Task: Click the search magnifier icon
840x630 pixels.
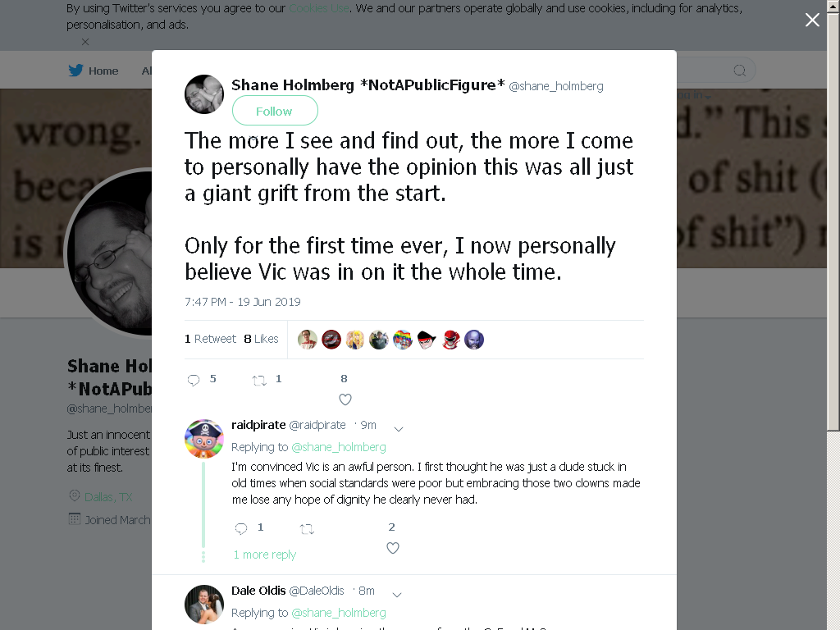Action: pyautogui.click(x=740, y=71)
